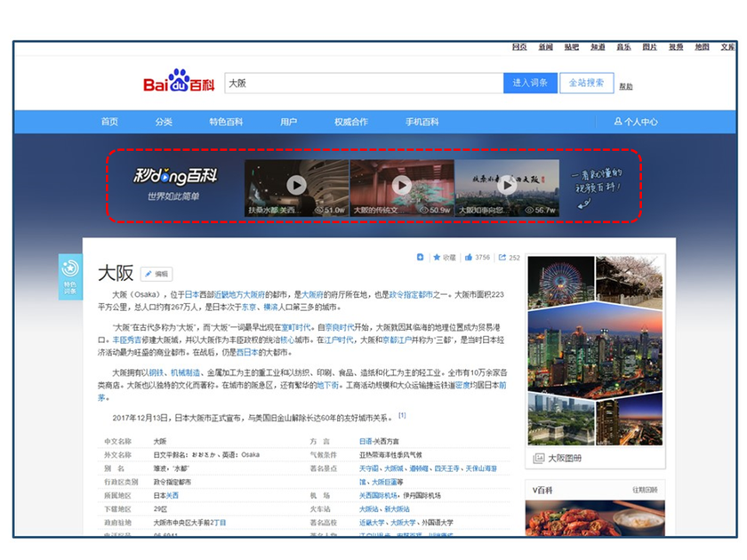Image resolution: width=747 pixels, height=560 pixels.
Task: Open the 分类 navigation menu item
Action: pos(164,122)
